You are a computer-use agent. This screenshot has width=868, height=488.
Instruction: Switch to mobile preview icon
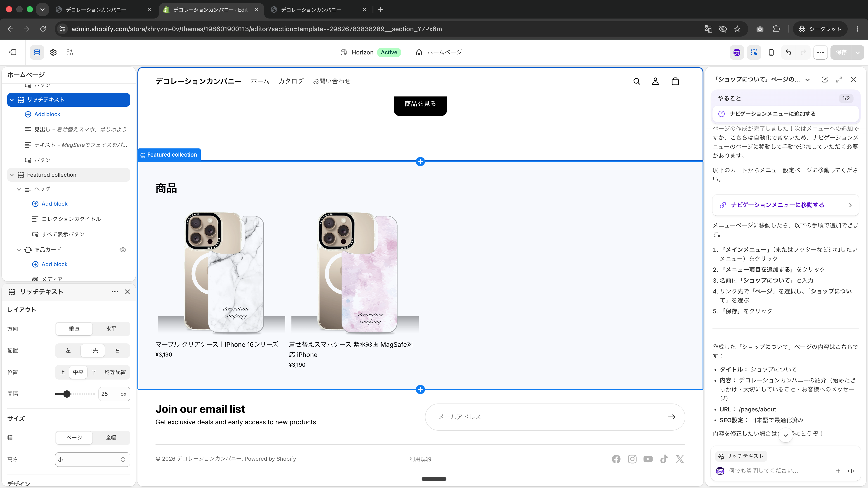click(771, 52)
